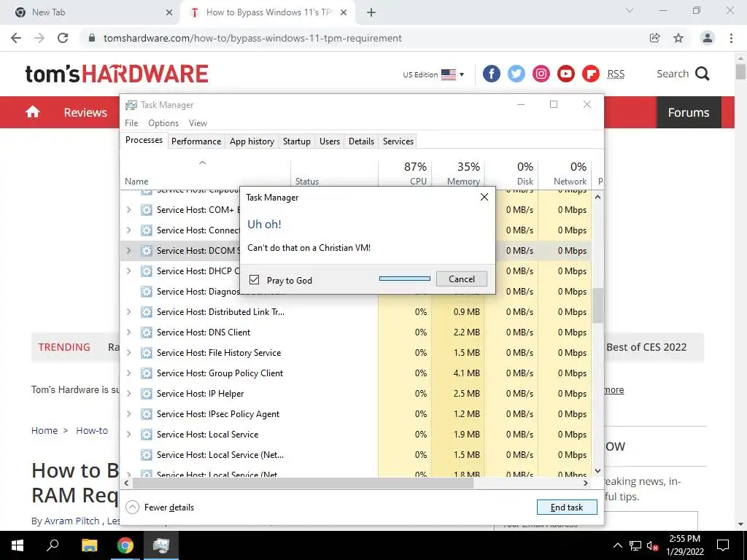Sort by the CPU column header

click(405, 174)
